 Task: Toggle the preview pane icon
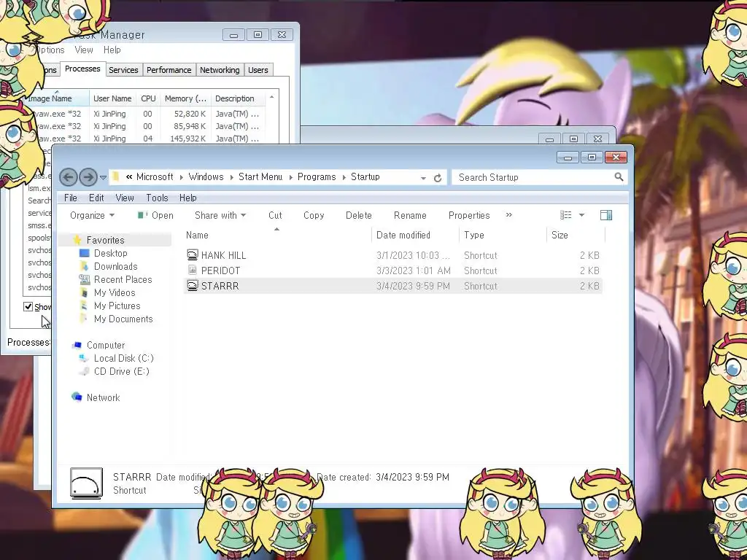[606, 215]
